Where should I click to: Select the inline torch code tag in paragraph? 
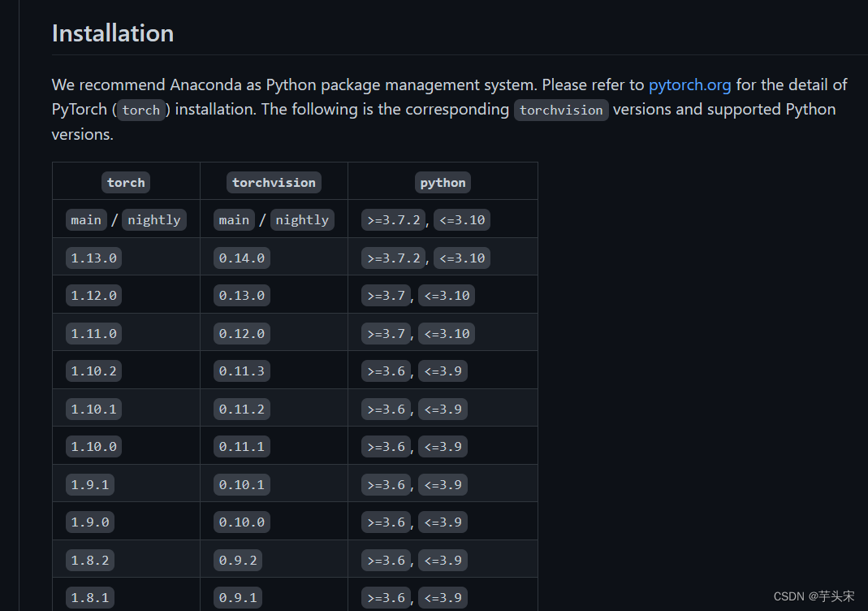[x=141, y=110]
